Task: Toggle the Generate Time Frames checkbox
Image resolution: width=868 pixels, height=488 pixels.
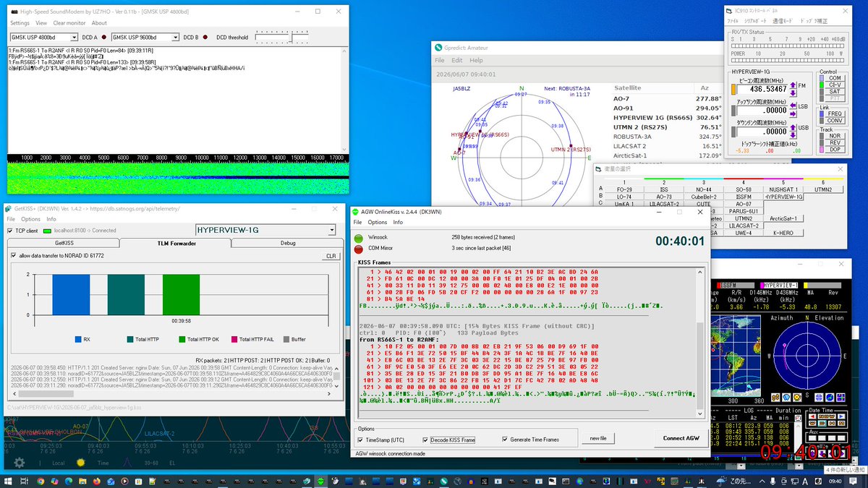Action: (x=505, y=440)
